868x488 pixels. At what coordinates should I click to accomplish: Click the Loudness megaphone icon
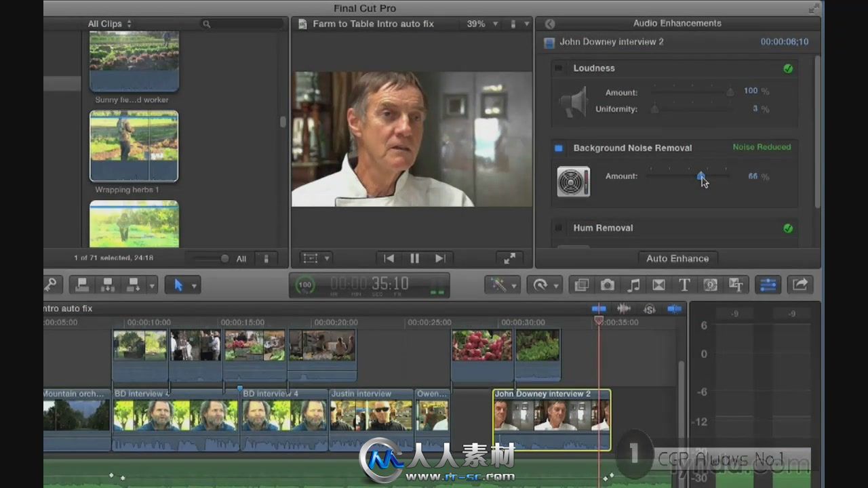[x=574, y=101]
